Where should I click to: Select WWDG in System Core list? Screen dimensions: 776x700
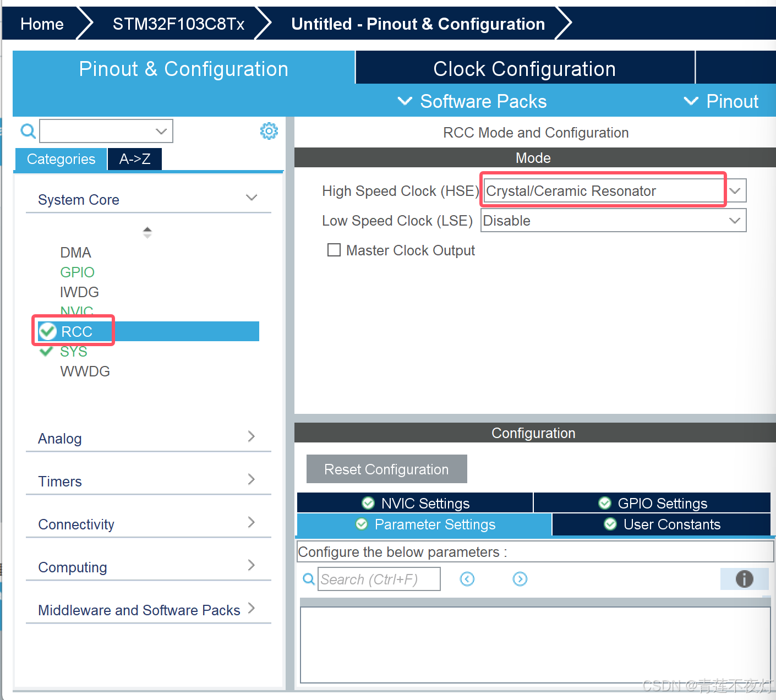(85, 371)
